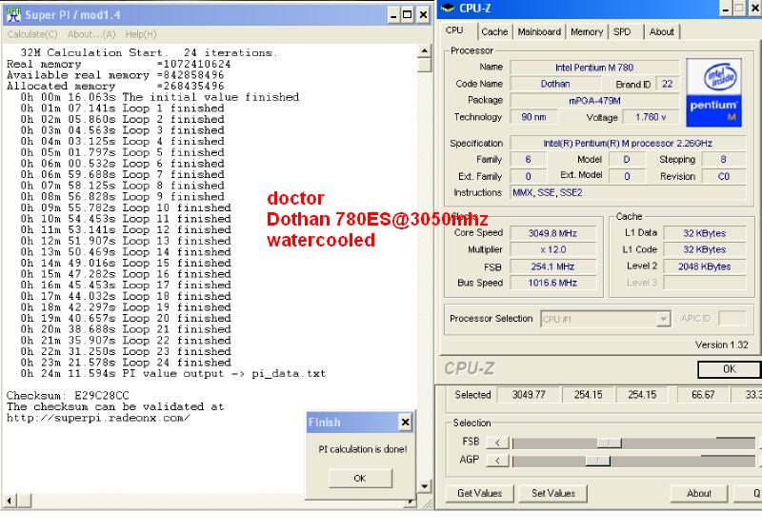Click OK in the Finish dialog

click(x=360, y=478)
